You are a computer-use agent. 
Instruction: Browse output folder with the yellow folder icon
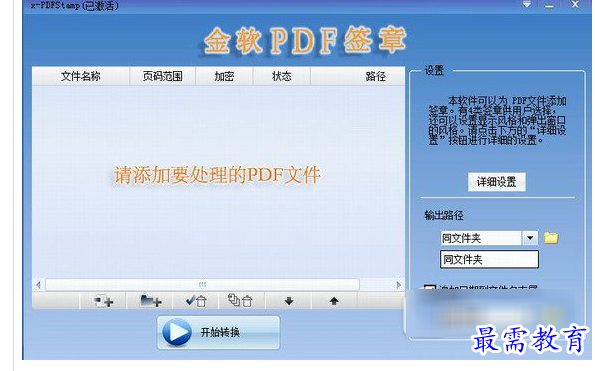pyautogui.click(x=551, y=238)
